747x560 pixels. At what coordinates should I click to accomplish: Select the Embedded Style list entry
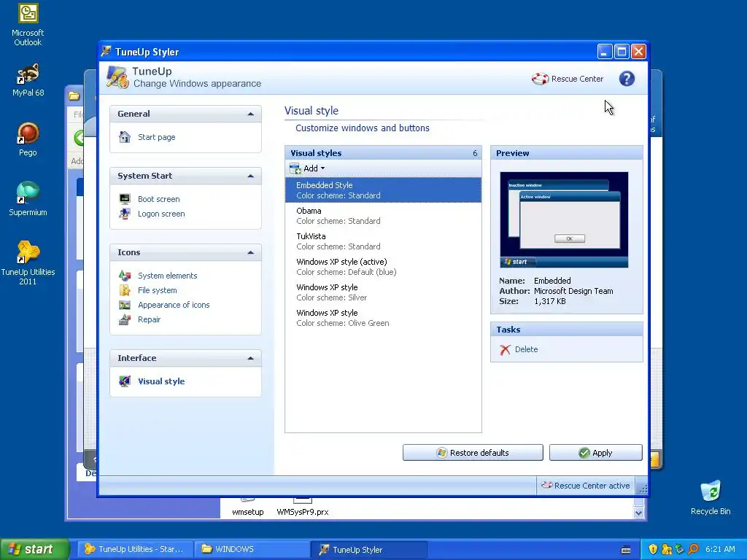[x=383, y=190]
